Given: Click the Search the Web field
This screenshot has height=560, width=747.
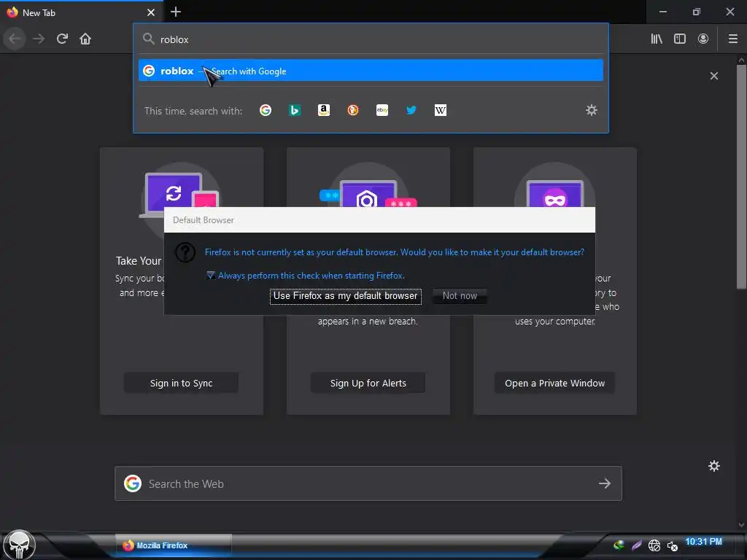Looking at the screenshot, I should pos(368,483).
